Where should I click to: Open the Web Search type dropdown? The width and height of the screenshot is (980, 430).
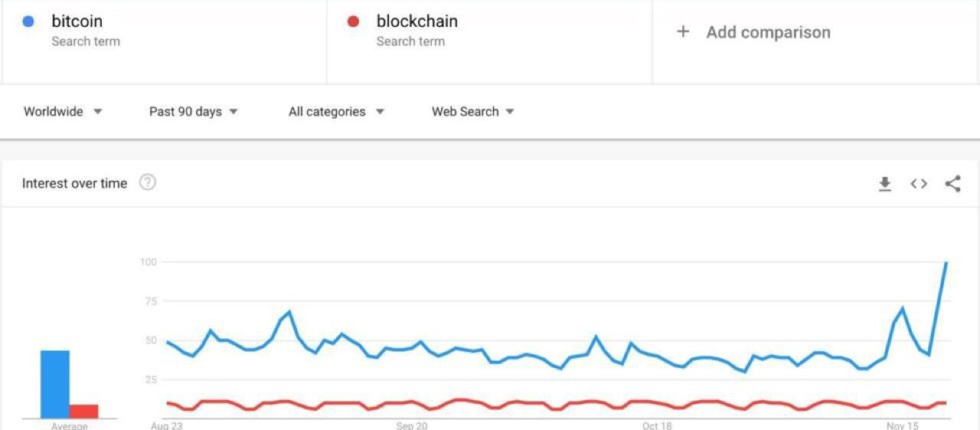473,112
